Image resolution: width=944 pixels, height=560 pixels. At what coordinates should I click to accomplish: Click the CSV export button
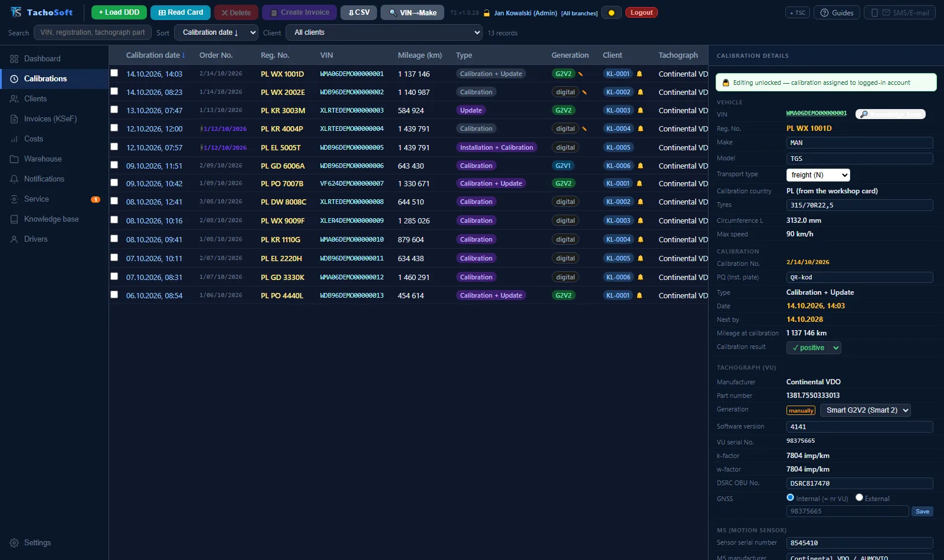click(x=359, y=12)
